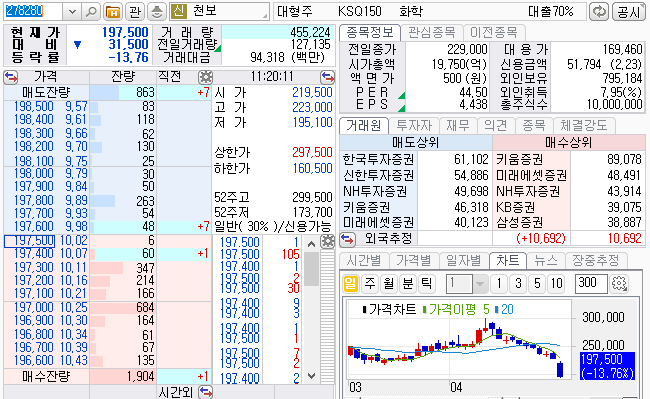Click the blue 197,500 price label on chart
This screenshot has height=399, width=650.
(x=608, y=366)
